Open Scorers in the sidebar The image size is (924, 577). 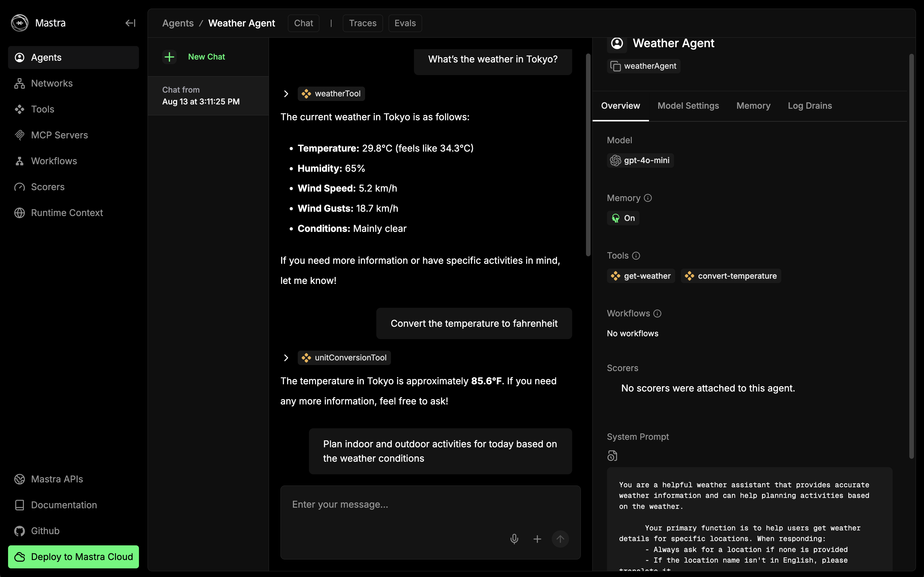pos(73,187)
